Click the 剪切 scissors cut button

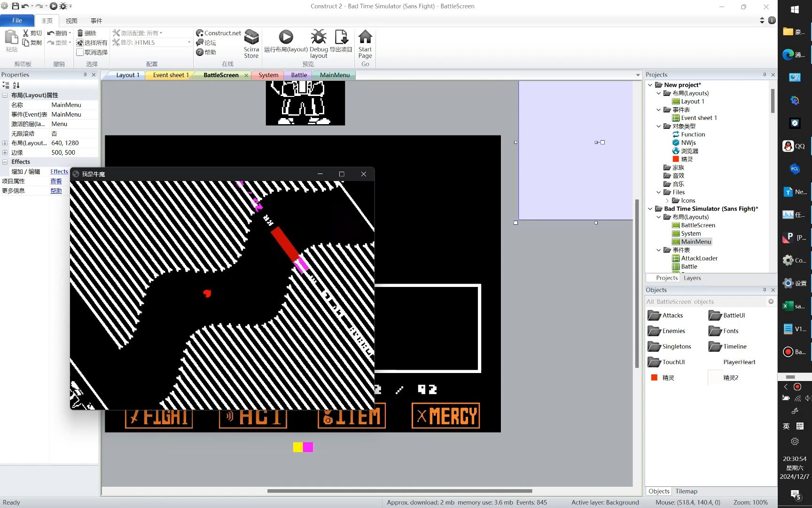(x=32, y=33)
